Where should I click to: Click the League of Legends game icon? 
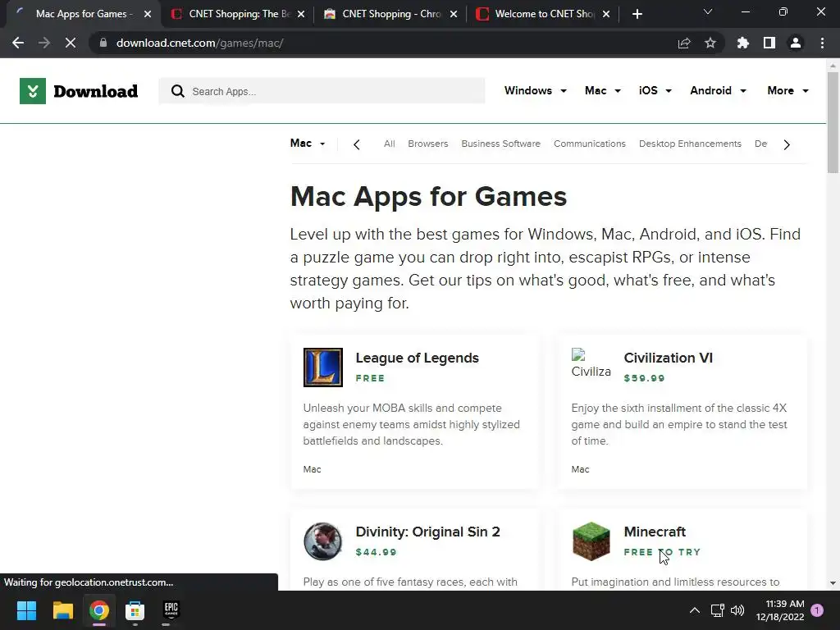pos(323,367)
